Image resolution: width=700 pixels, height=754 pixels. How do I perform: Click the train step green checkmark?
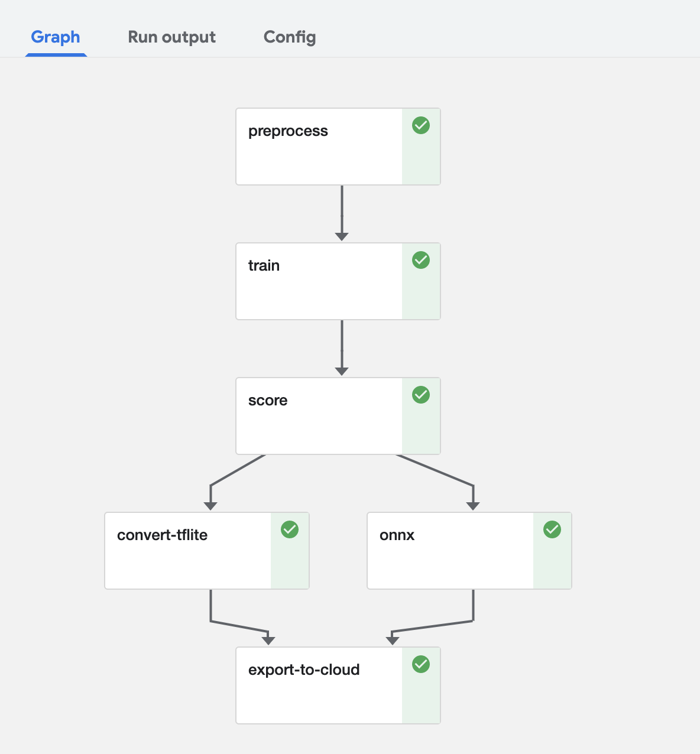pyautogui.click(x=421, y=260)
